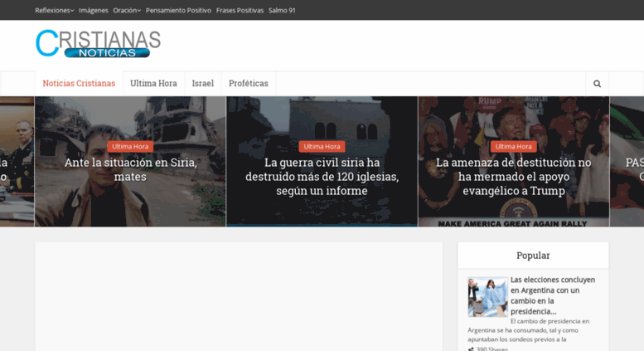Read article Ante la situación en Siria

[x=130, y=169]
